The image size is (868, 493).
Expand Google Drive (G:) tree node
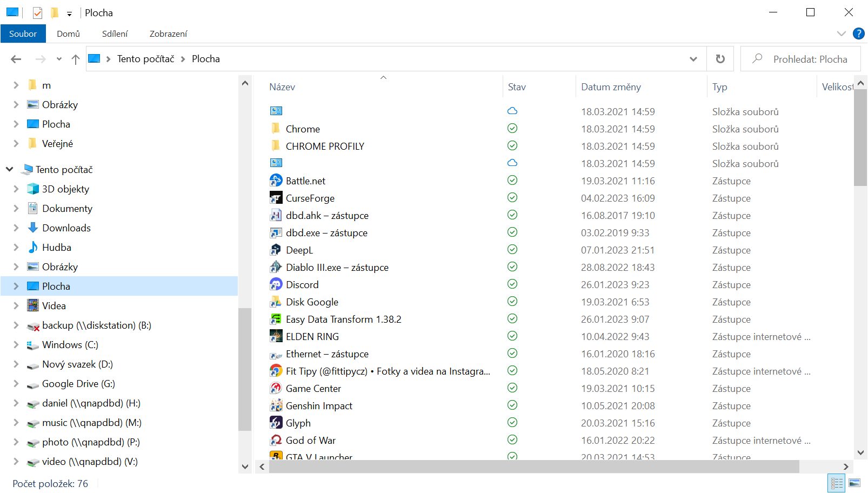tap(16, 383)
